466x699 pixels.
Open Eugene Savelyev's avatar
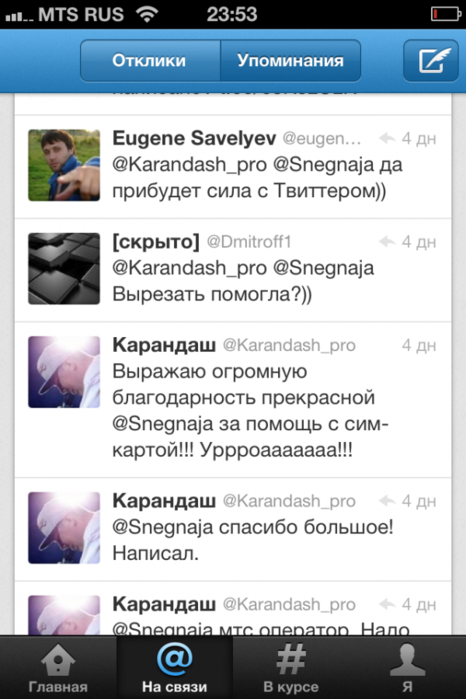pyautogui.click(x=64, y=165)
